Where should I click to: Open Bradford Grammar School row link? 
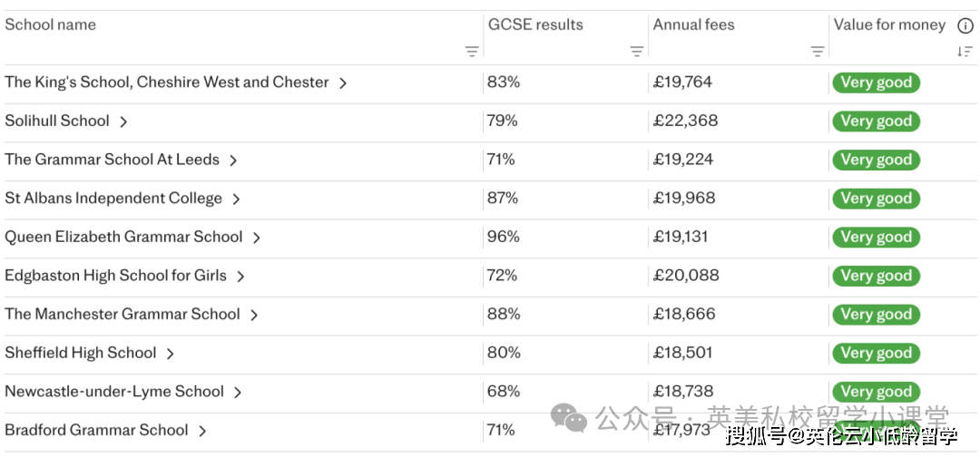(x=96, y=431)
